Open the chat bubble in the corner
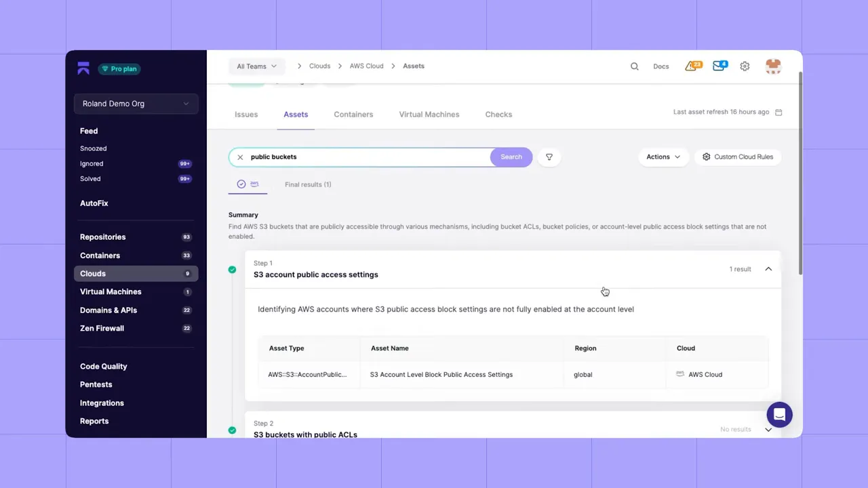Viewport: 868px width, 488px height. pos(779,414)
